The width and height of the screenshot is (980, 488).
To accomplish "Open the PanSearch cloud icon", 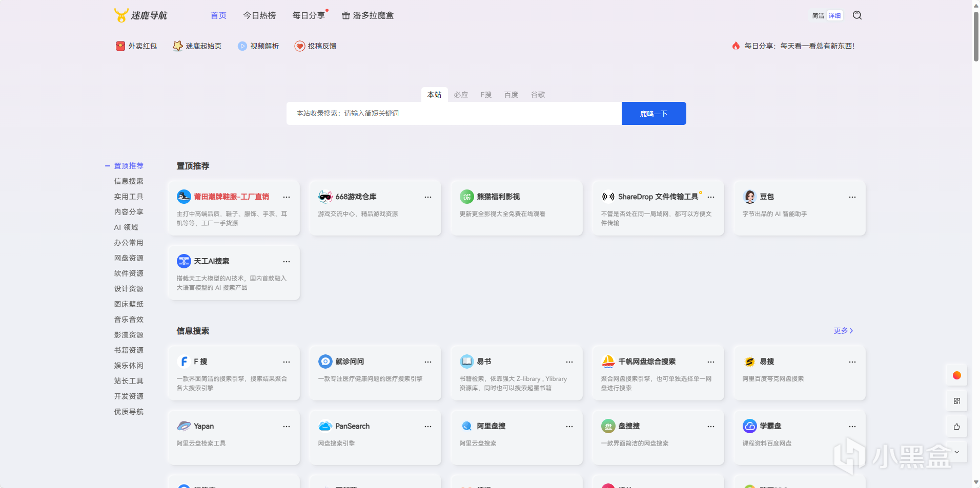I will (x=325, y=426).
